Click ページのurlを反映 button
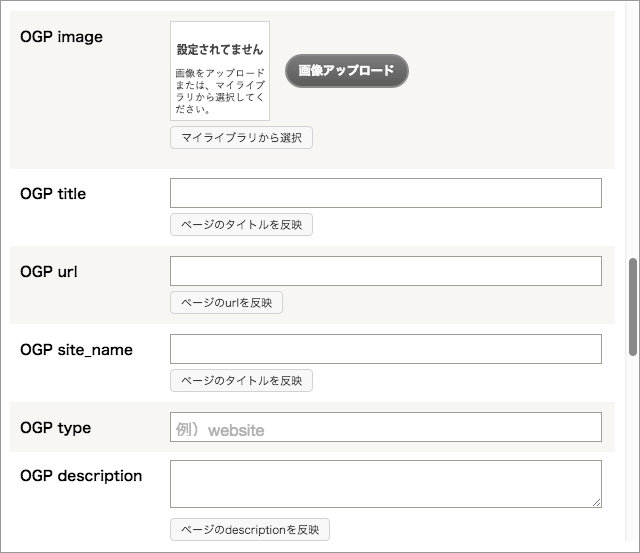 226,302
